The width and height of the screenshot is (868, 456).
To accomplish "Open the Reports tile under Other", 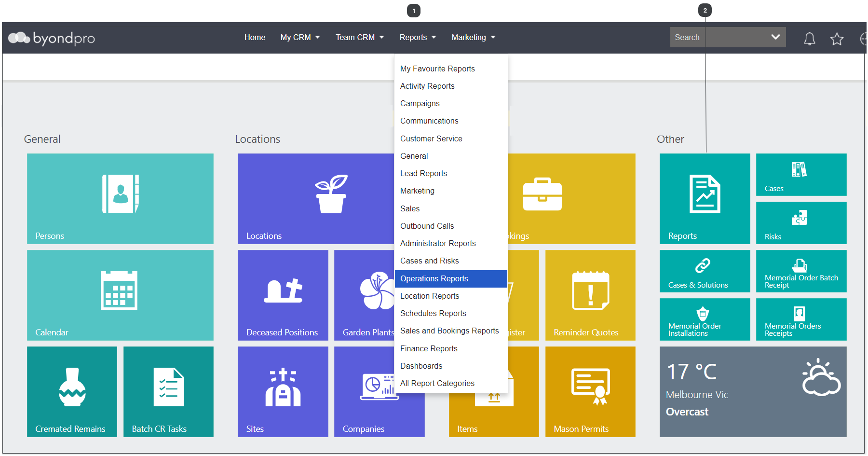I will [x=705, y=198].
